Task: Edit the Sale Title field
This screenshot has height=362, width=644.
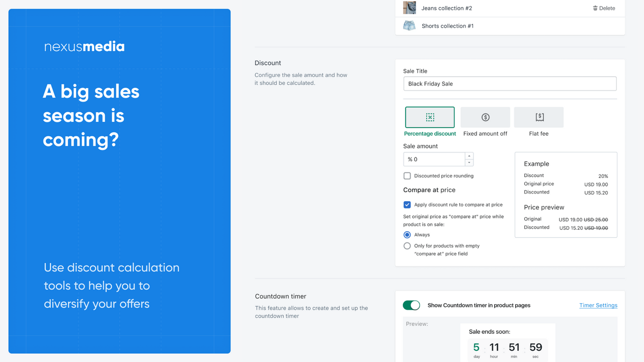Action: tap(510, 83)
